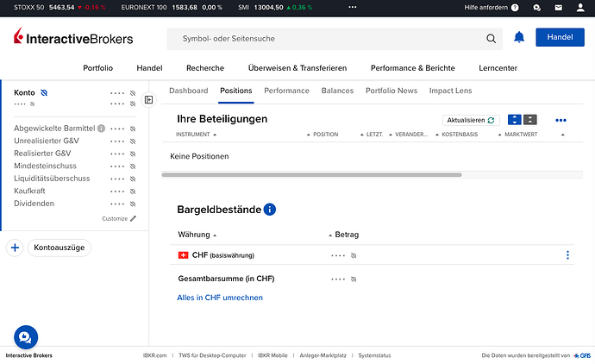The width and height of the screenshot is (595, 364).
Task: Toggle privacy eye icon next to Konto
Action: click(x=44, y=92)
